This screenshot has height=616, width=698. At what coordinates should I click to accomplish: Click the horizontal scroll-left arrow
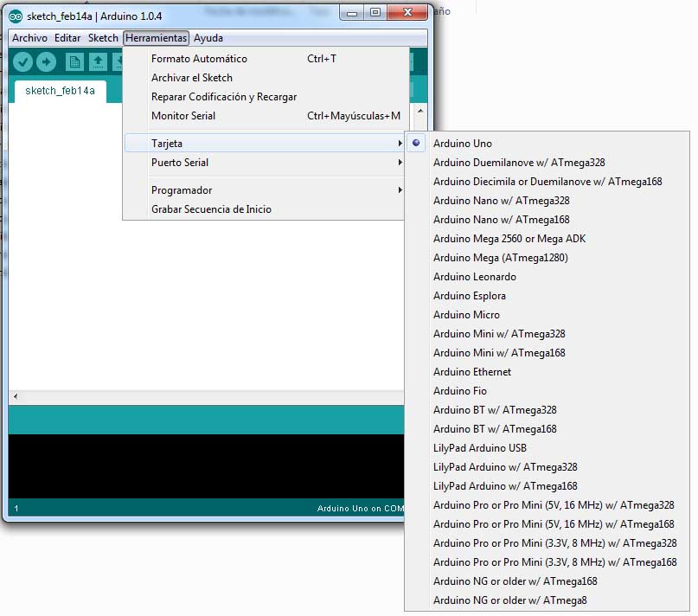(x=16, y=396)
